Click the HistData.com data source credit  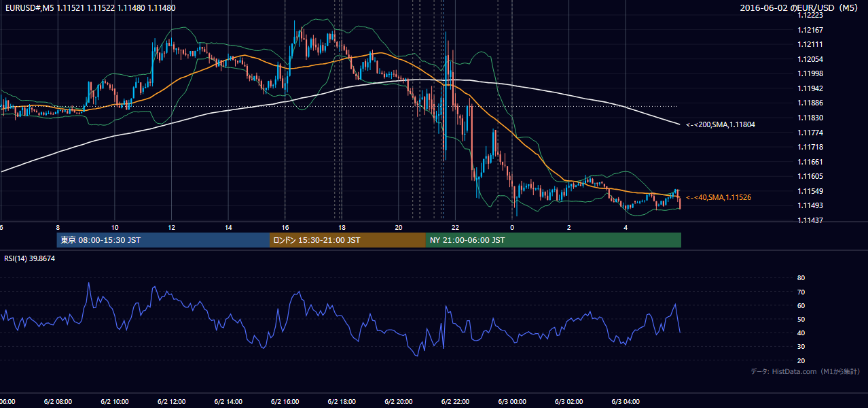[806, 371]
